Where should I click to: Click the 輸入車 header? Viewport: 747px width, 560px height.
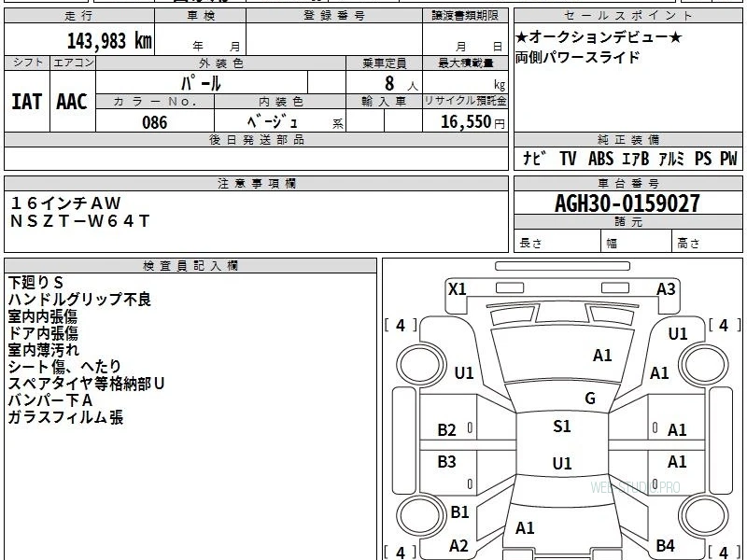point(384,101)
